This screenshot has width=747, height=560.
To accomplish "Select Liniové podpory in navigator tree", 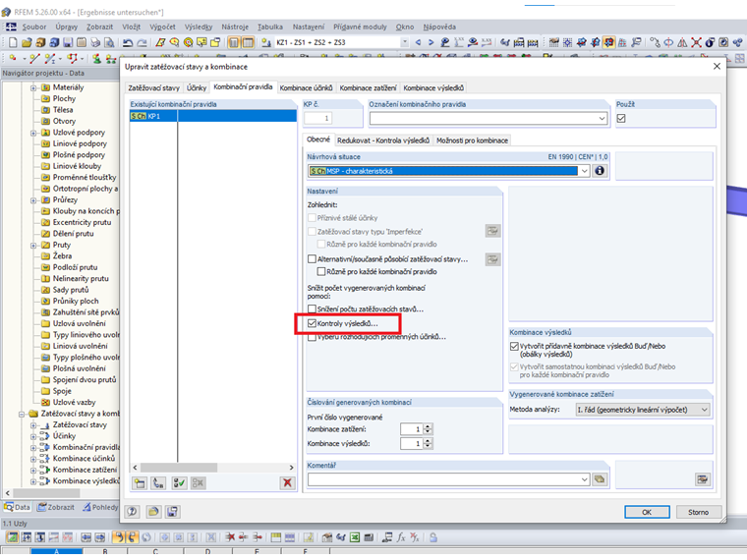I will click(x=80, y=143).
